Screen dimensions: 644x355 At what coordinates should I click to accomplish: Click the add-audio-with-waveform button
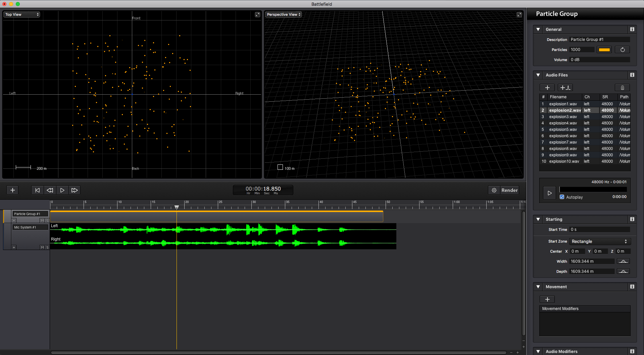point(565,88)
